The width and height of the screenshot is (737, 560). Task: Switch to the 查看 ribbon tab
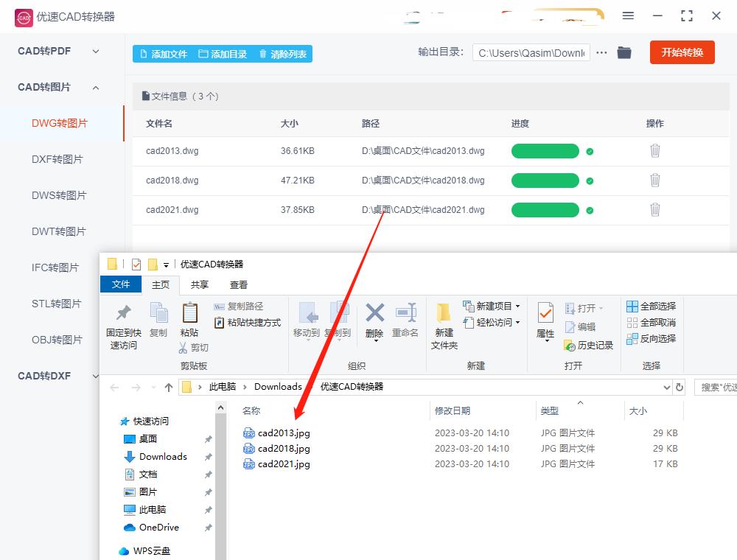[239, 284]
